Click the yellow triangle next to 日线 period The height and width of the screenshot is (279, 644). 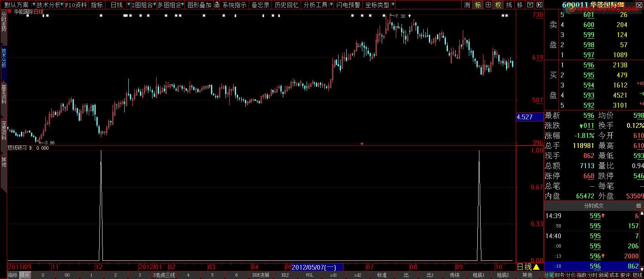pyautogui.click(x=536, y=267)
